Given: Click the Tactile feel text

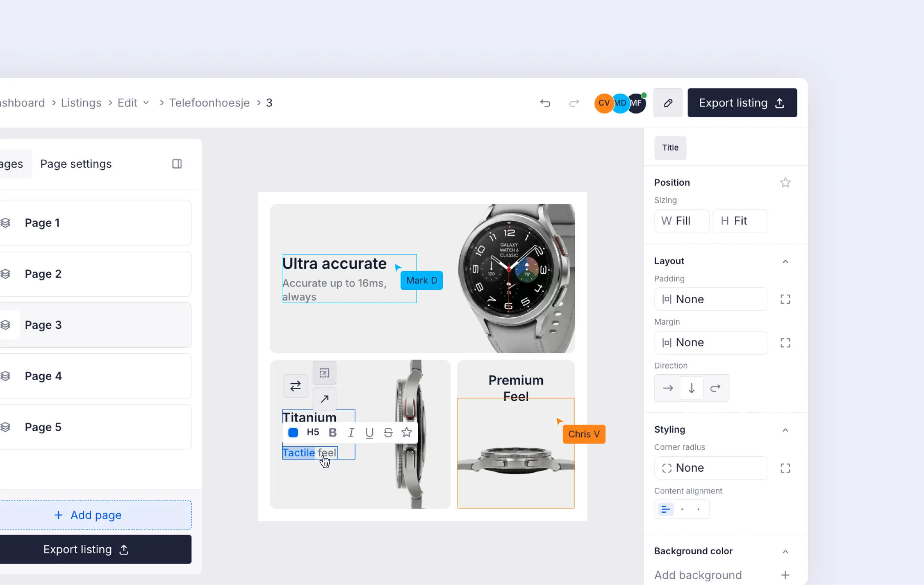Looking at the screenshot, I should coord(309,452).
